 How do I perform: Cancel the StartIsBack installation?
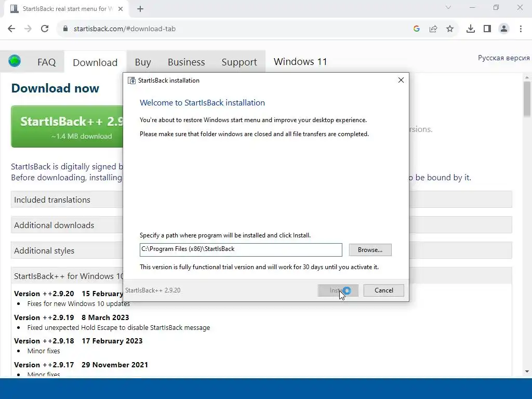pos(384,290)
